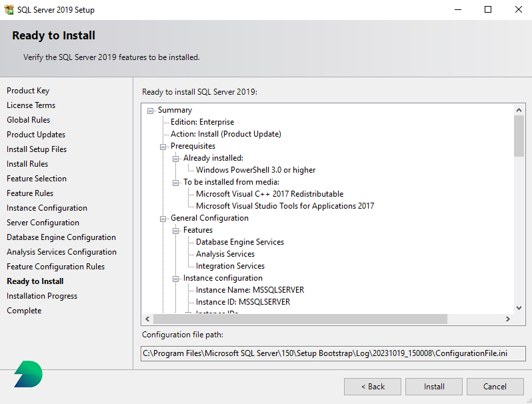Open Analysis Services Configuration step
Image resolution: width=532 pixels, height=404 pixels.
61,252
